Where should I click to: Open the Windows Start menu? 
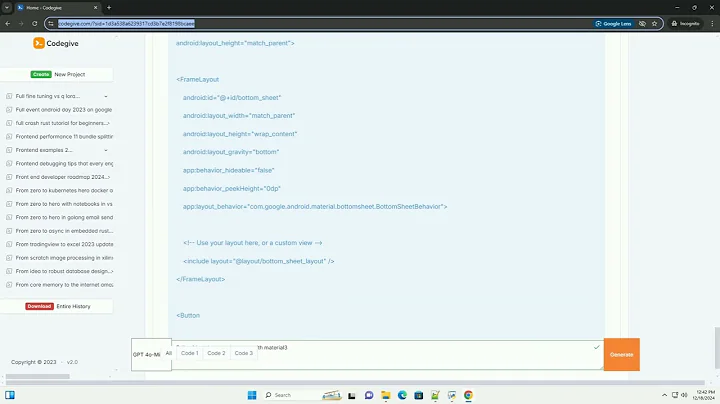pyautogui.click(x=252, y=395)
